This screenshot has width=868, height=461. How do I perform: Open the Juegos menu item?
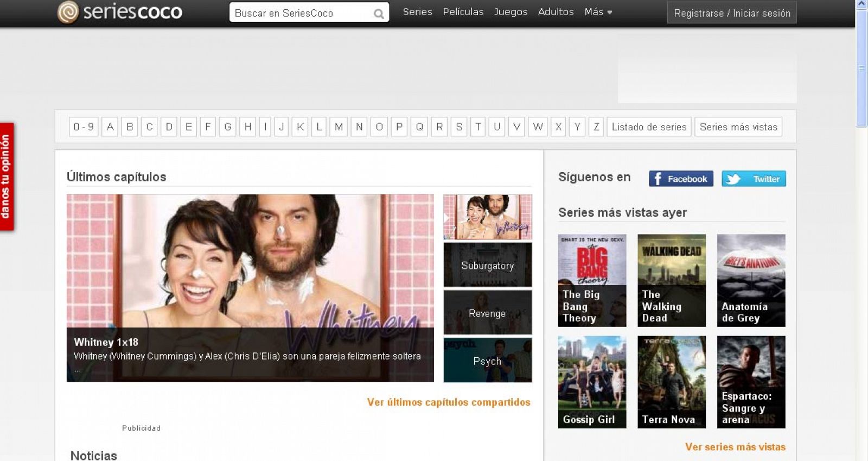pos(510,12)
